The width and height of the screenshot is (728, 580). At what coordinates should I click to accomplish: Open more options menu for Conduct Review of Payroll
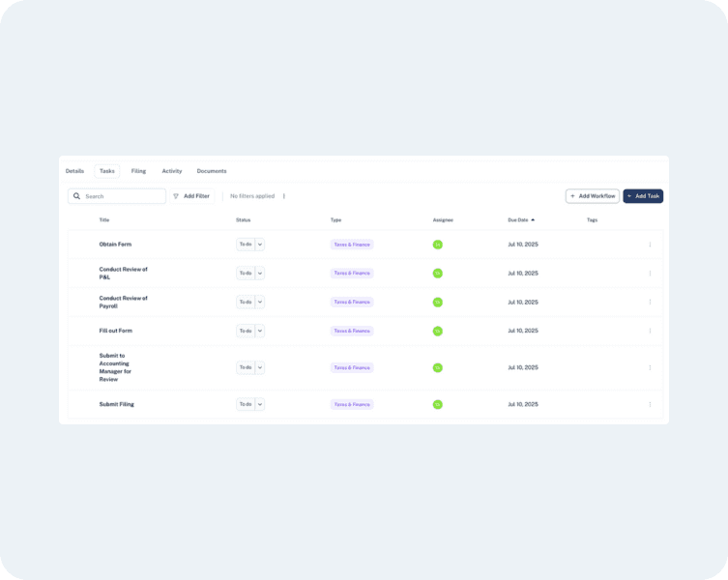point(650,303)
